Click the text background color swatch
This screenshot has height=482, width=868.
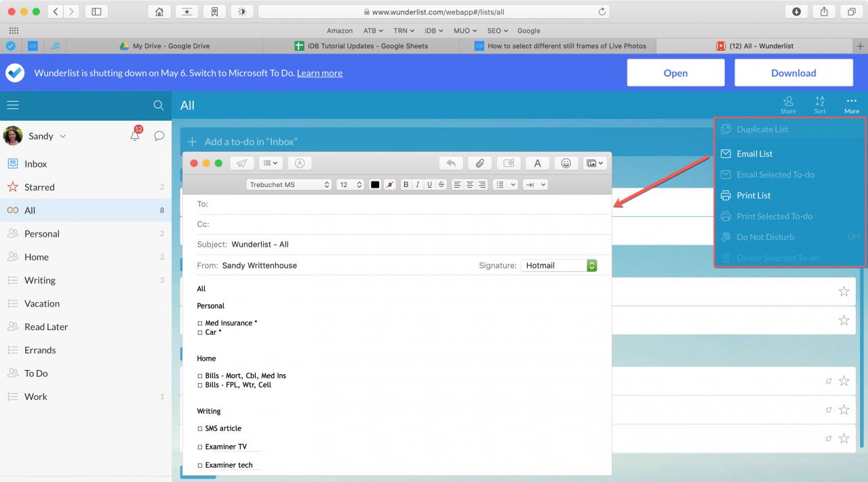(390, 184)
